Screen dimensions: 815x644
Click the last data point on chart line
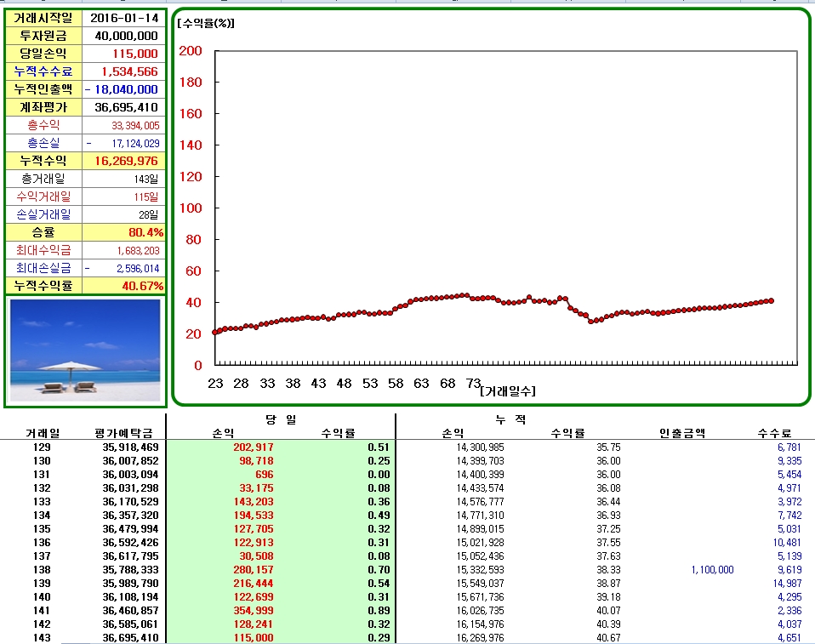771,300
